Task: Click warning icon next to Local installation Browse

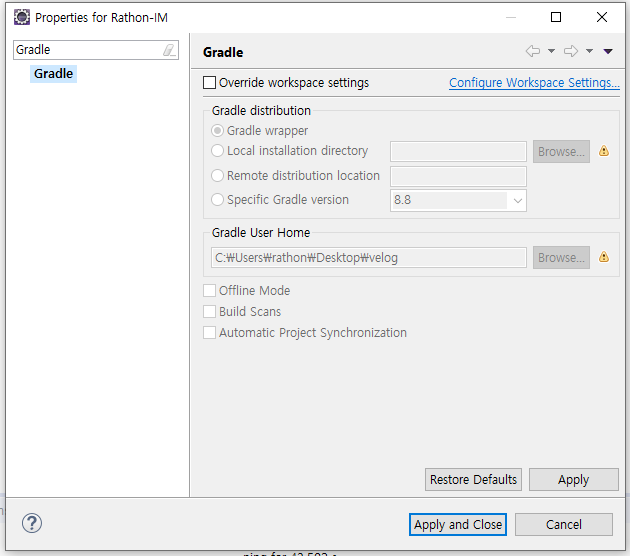Action: tap(603, 151)
